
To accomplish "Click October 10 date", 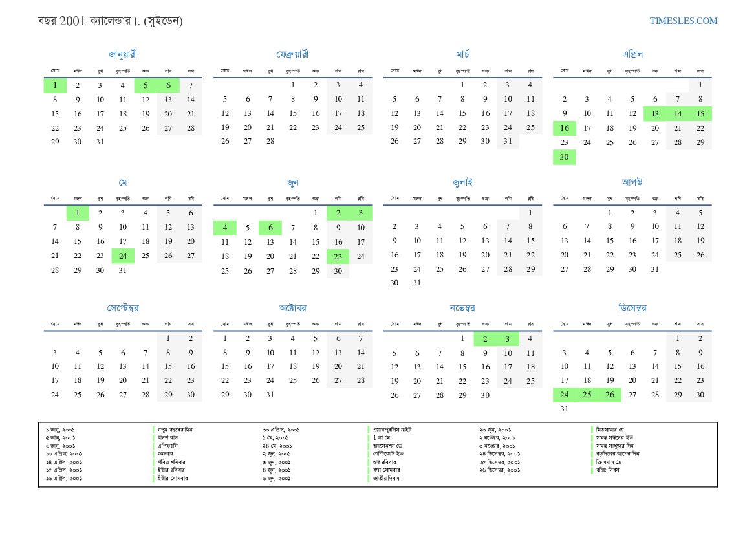I will pyautogui.click(x=270, y=353).
